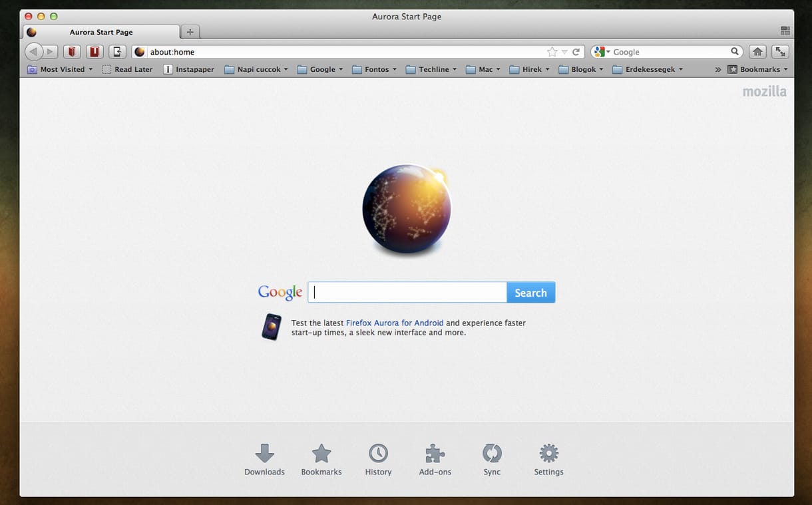Go forward with the Forward arrow button
The image size is (812, 505).
click(50, 52)
